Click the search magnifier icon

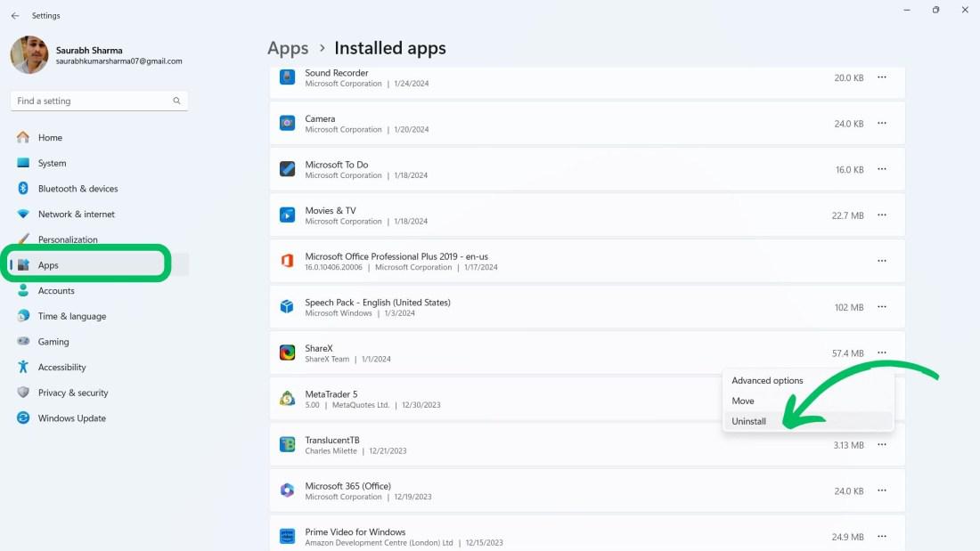(177, 101)
